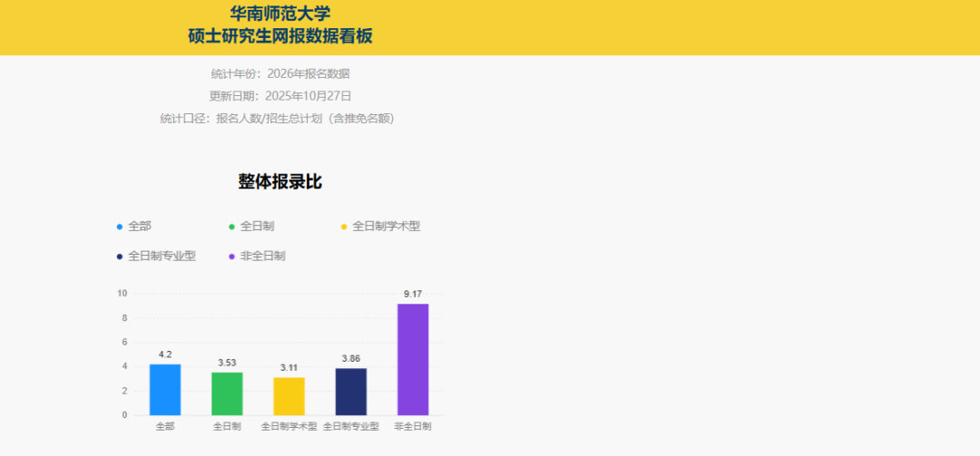The width and height of the screenshot is (980, 456).
Task: Select the navy bar valued 3.86
Action: coord(351,392)
